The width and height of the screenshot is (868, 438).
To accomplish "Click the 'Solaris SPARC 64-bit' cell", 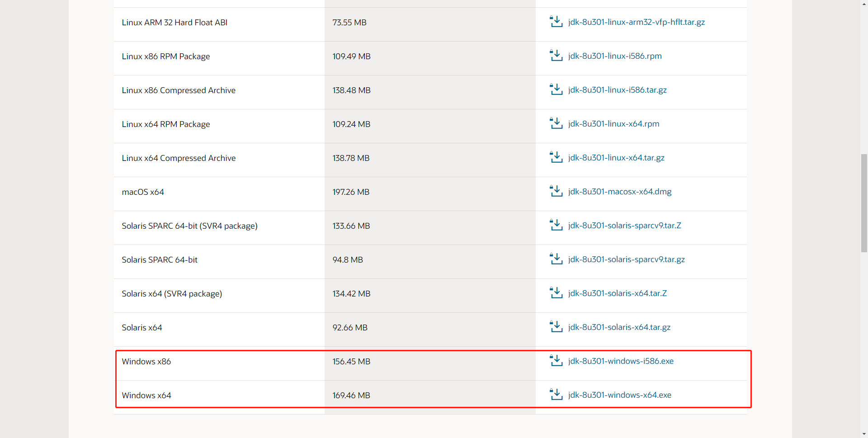I will pos(219,262).
